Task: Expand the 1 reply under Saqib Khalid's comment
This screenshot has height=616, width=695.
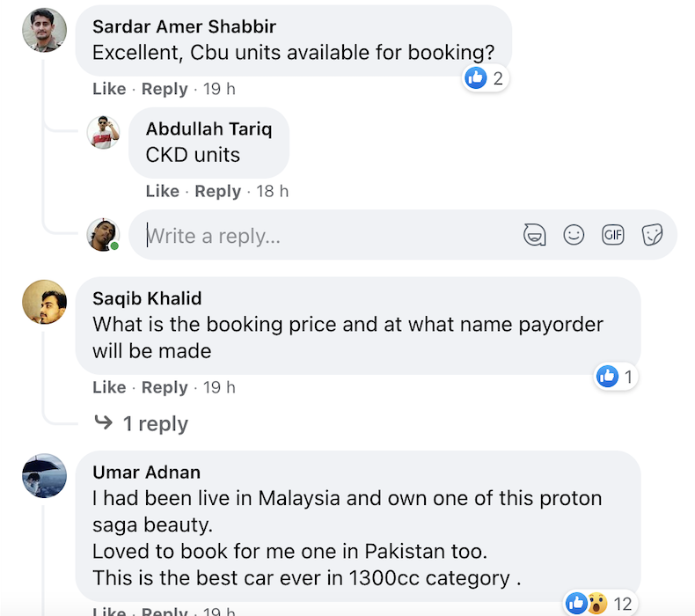Action: point(154,423)
